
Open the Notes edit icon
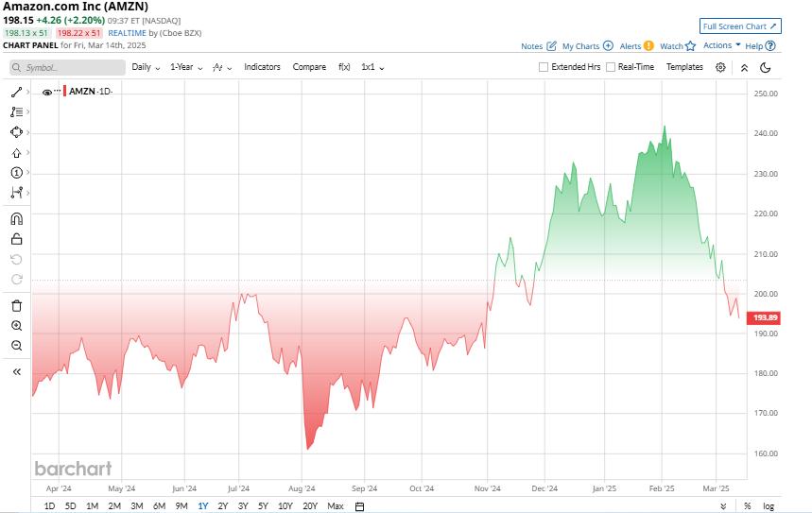[551, 46]
